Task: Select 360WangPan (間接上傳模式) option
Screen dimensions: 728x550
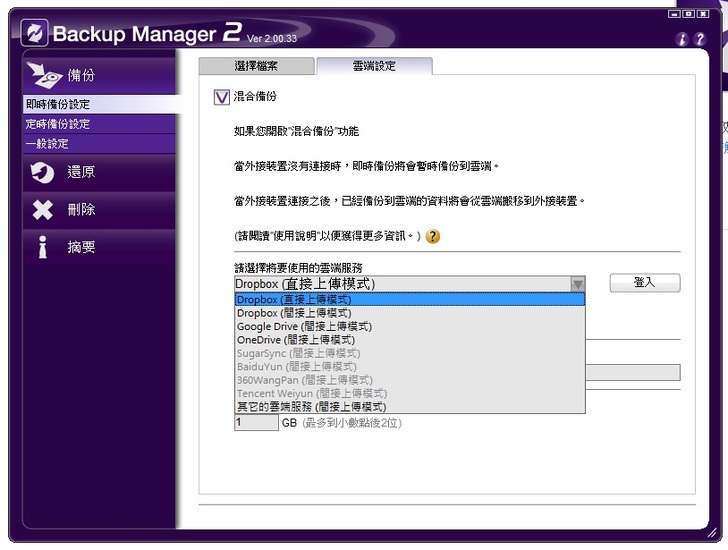Action: tap(410, 381)
